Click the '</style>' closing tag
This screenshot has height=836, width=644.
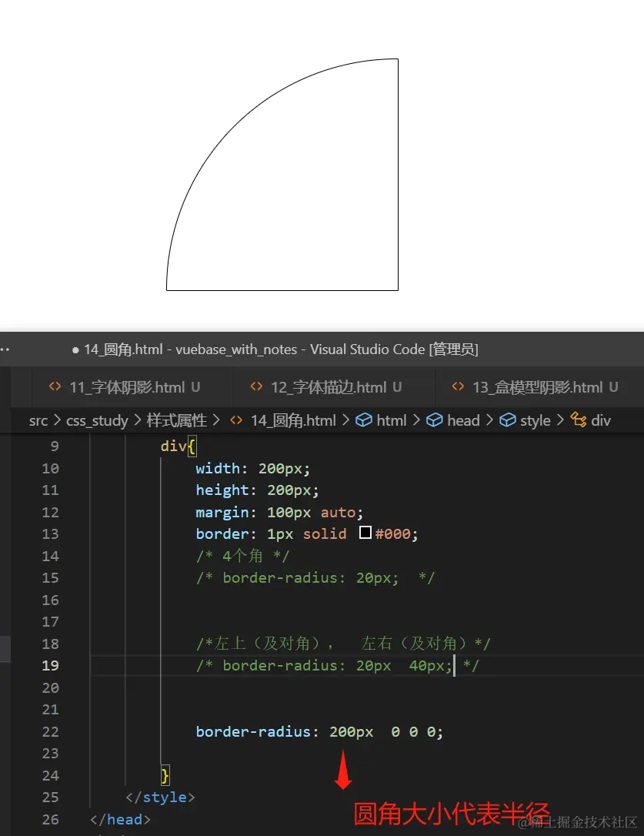click(x=161, y=797)
